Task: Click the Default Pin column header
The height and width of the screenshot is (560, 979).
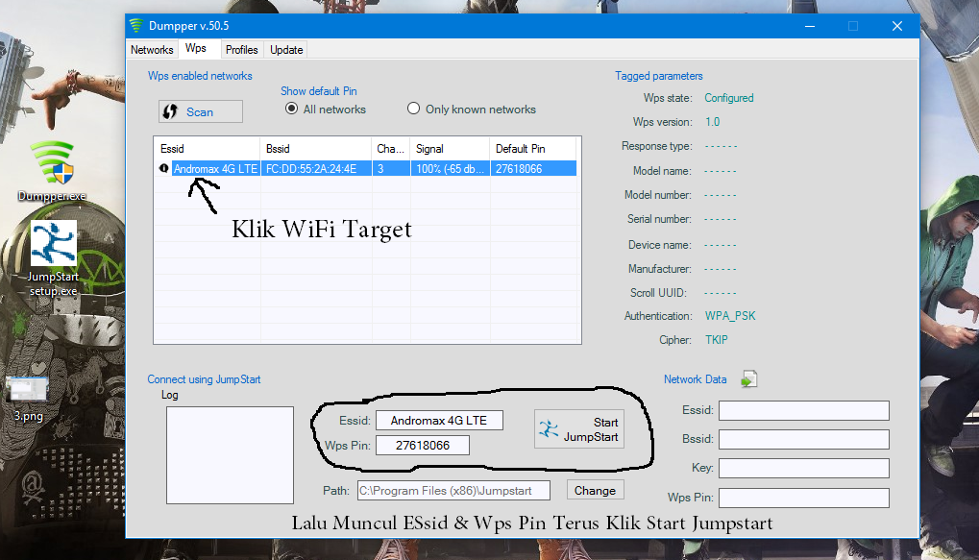Action: tap(532, 149)
